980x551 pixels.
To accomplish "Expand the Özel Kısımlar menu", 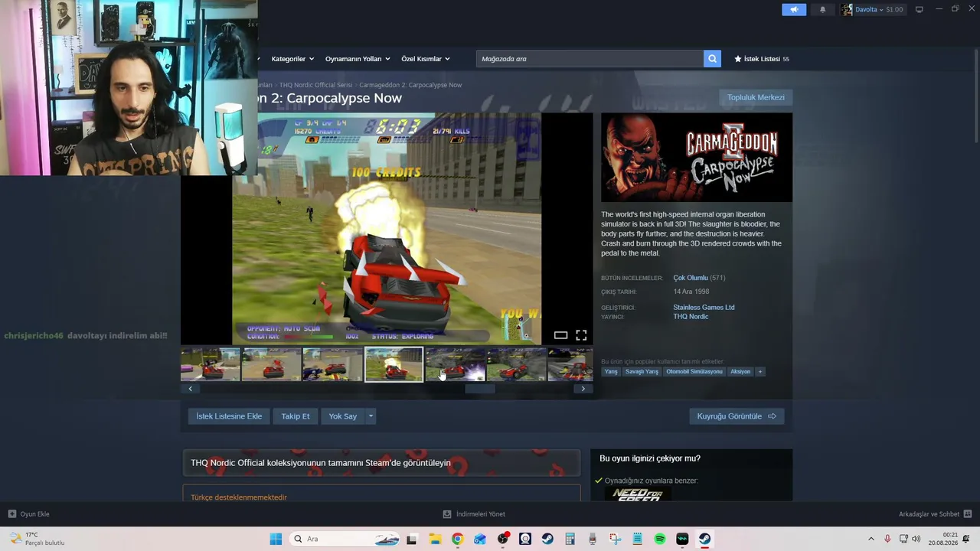I will tap(426, 59).
